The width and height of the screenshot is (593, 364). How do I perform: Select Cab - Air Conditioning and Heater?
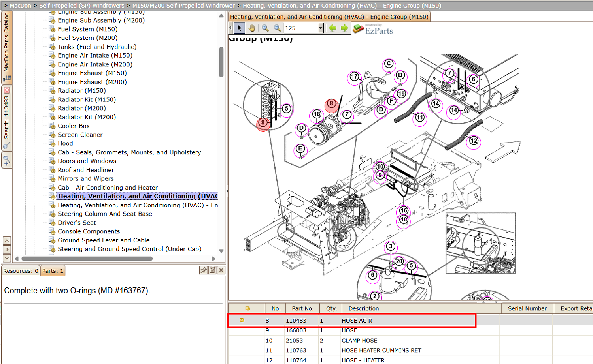tap(108, 188)
